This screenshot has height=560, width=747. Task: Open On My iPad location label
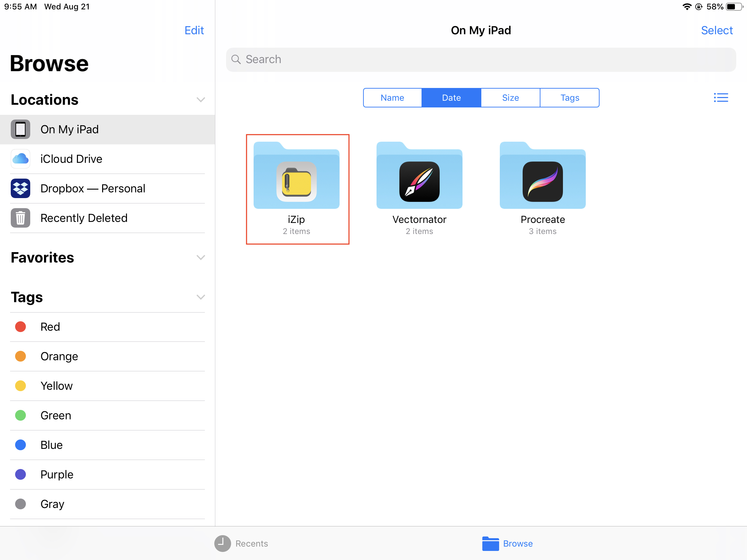(70, 129)
